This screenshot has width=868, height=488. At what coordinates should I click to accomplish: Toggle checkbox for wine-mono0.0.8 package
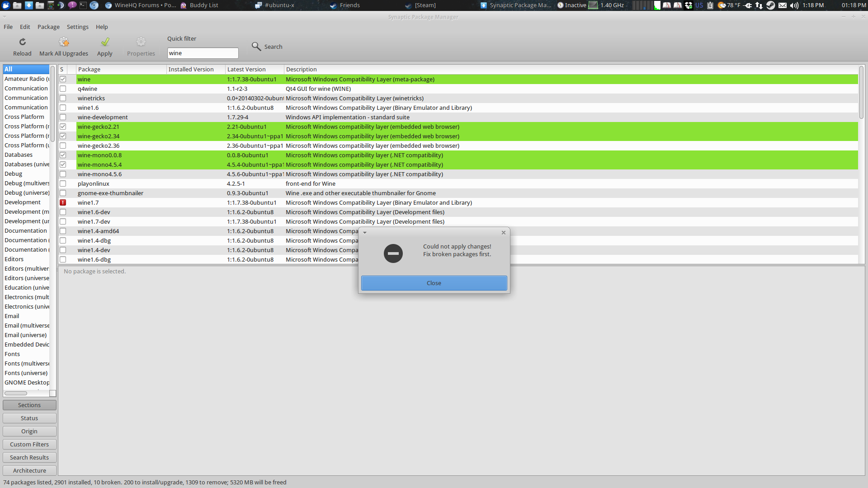63,155
